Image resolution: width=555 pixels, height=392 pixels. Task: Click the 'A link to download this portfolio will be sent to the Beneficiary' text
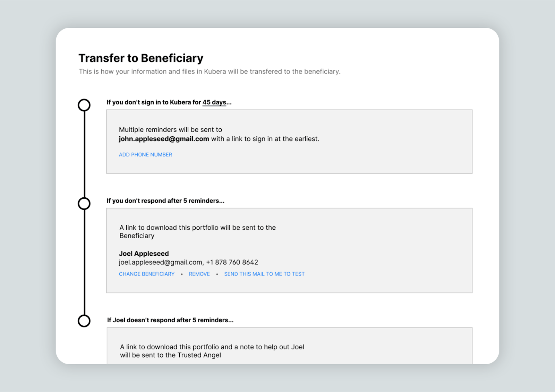pos(198,232)
